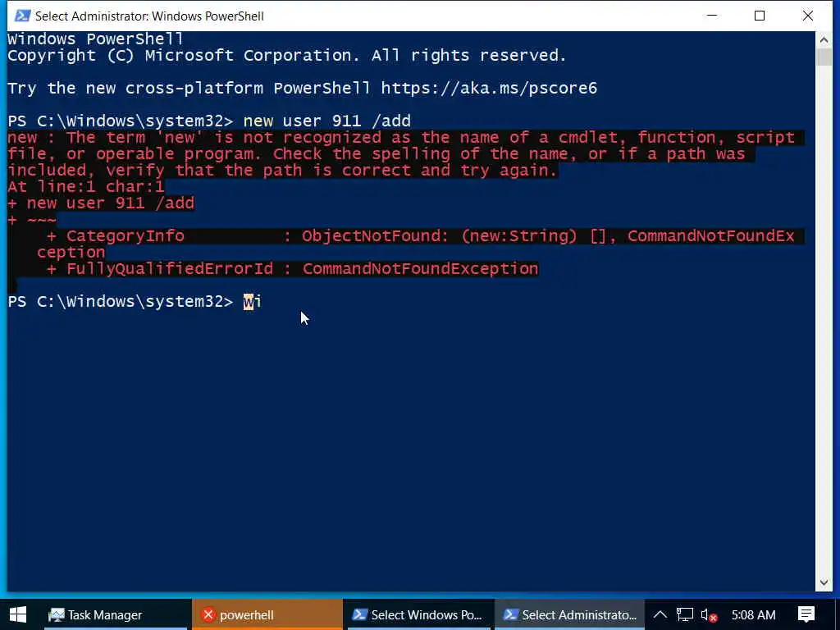Click the PowerShell icon in title bar
The width and height of the screenshot is (840, 630).
pyautogui.click(x=22, y=16)
